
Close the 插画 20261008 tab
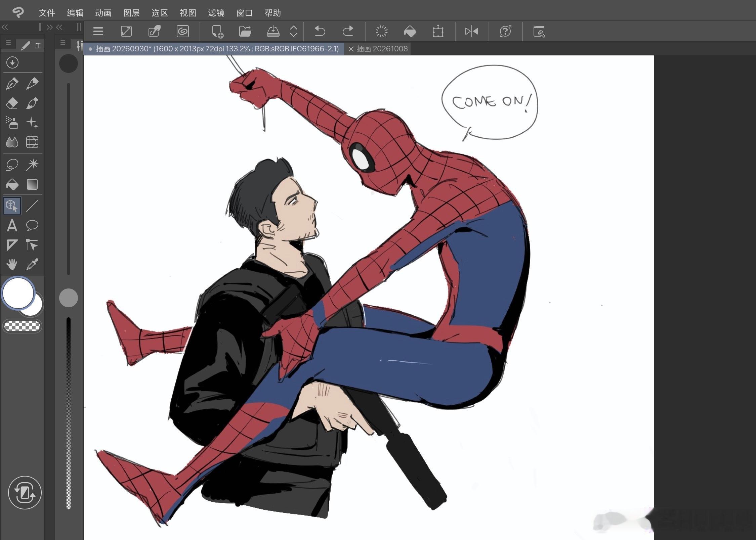pos(351,49)
